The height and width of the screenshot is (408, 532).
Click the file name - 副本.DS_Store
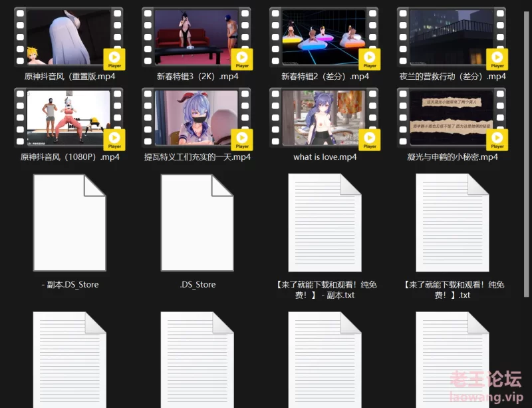[x=70, y=285]
